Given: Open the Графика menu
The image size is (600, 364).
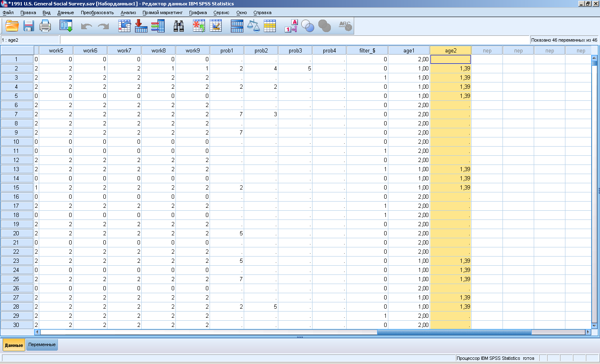Looking at the screenshot, I should (x=198, y=12).
